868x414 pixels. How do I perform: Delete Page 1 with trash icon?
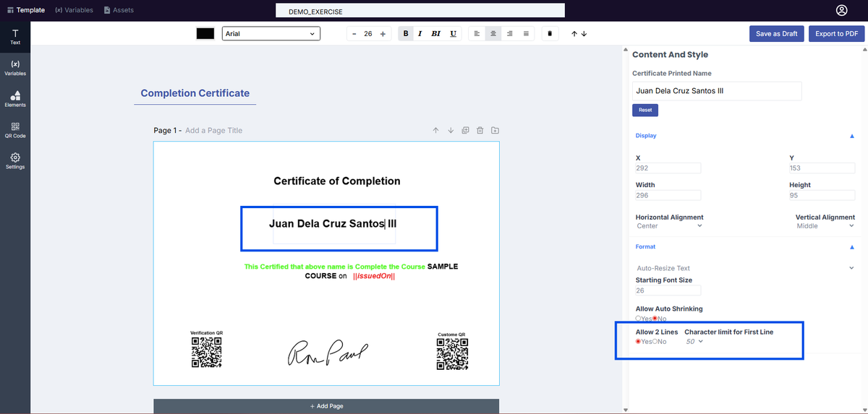[480, 131]
